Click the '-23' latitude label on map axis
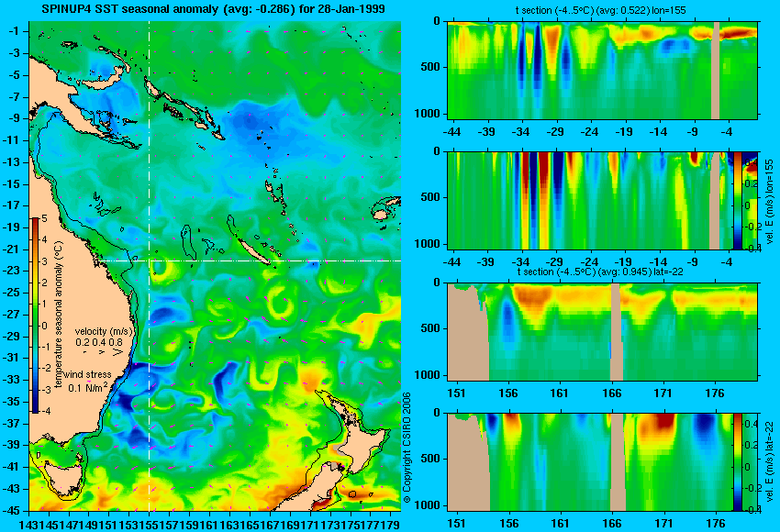Image resolution: width=780 pixels, height=532 pixels. point(11,271)
